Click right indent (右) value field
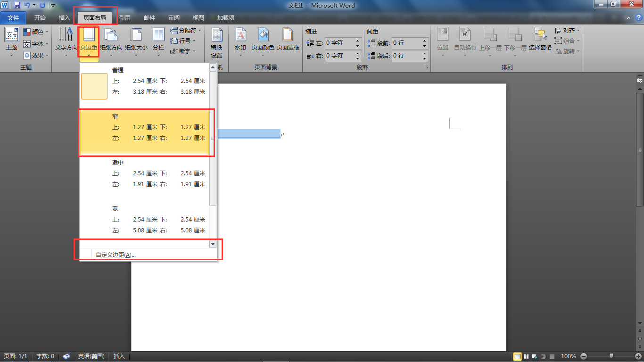Screen dimensions: 644x362 click(x=339, y=55)
